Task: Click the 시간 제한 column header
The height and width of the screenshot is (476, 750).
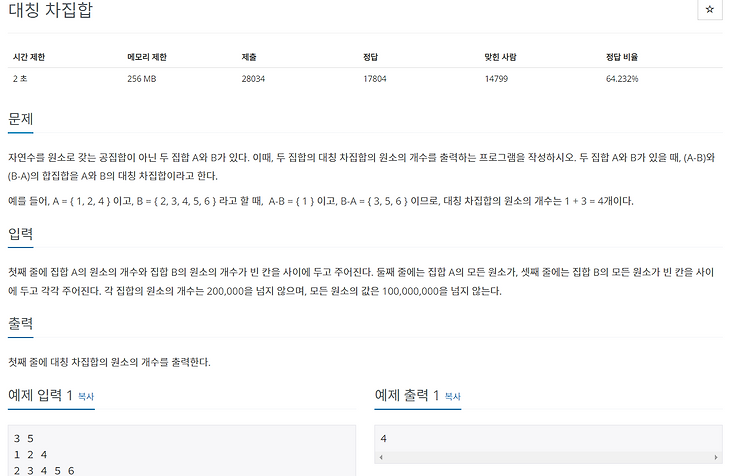Action: (x=29, y=57)
